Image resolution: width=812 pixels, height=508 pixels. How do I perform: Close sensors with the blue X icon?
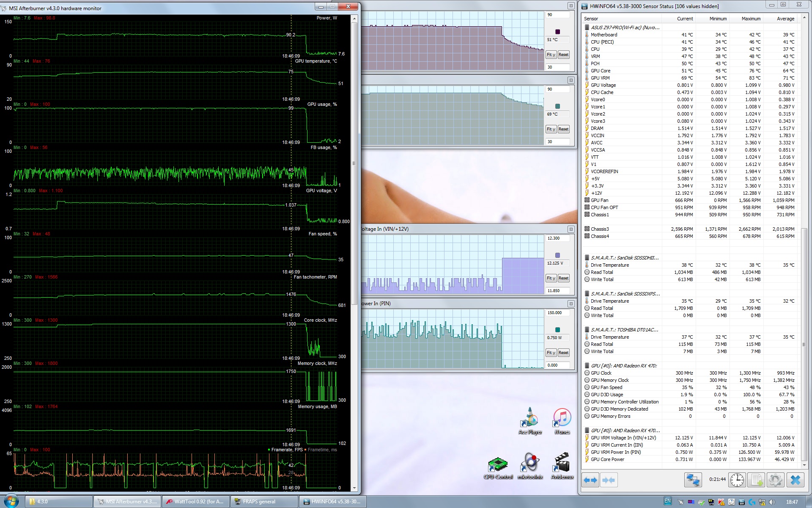click(796, 480)
